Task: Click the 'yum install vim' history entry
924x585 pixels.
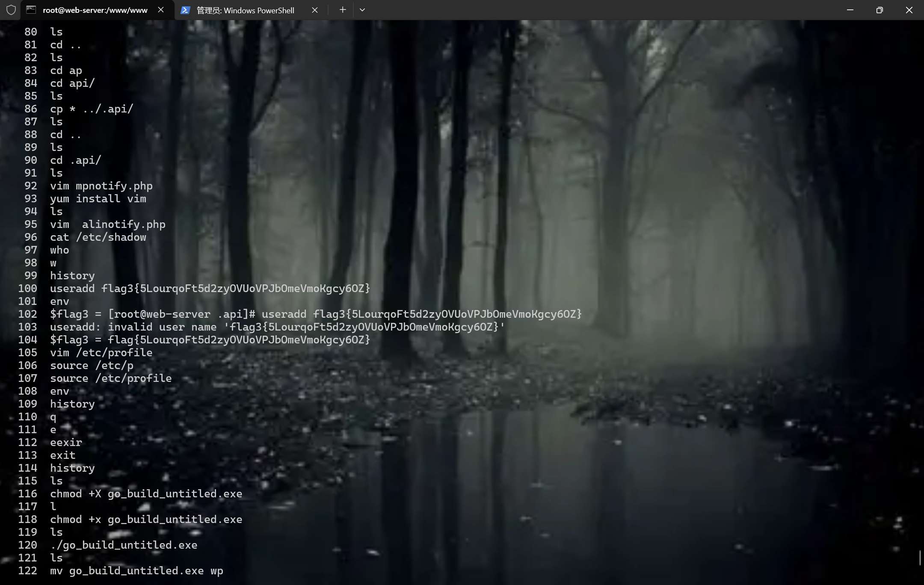Action: 98,199
